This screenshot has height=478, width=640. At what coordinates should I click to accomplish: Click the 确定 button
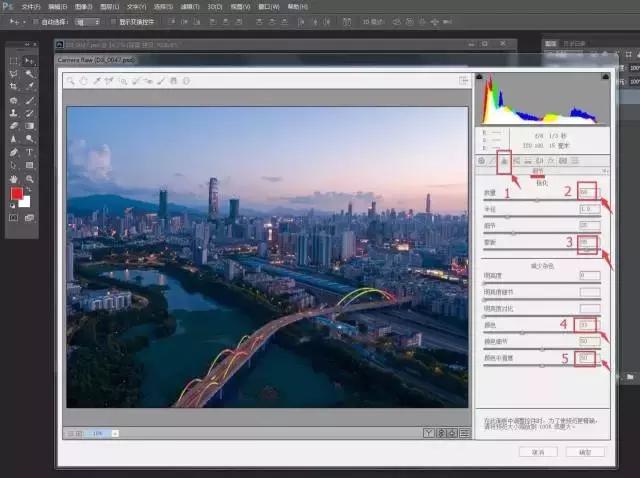586,452
